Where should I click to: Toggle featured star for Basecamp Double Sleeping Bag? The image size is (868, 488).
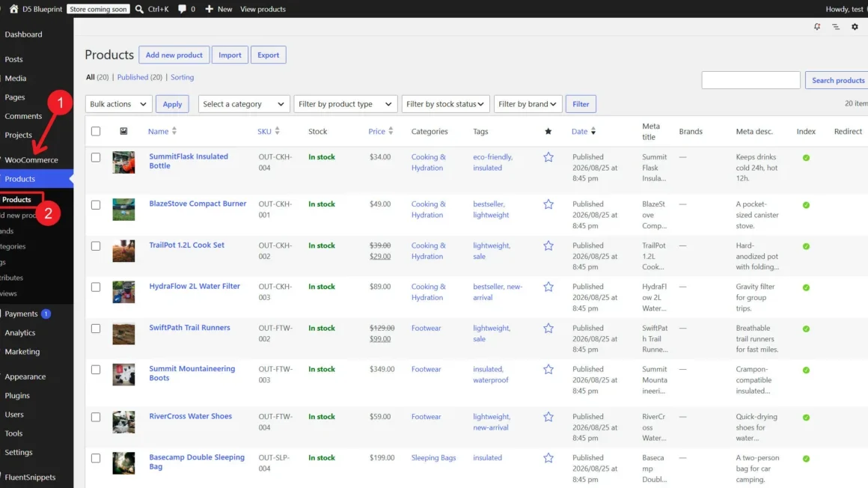tap(548, 458)
